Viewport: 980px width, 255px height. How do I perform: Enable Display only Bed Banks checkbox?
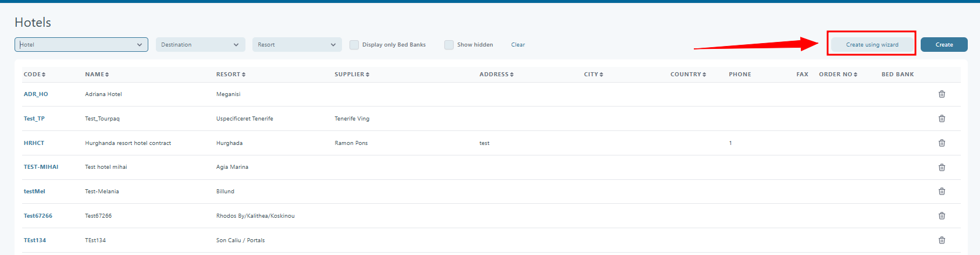point(354,45)
